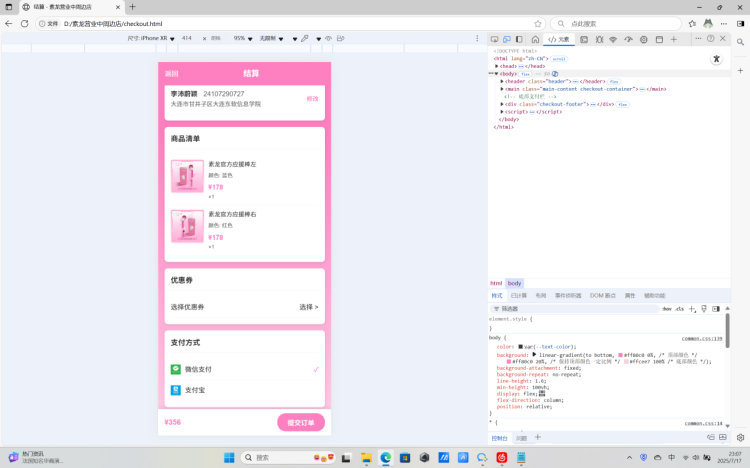Open the Performance gauge icon panel
Viewport: 750px width, 468px height.
click(x=628, y=39)
